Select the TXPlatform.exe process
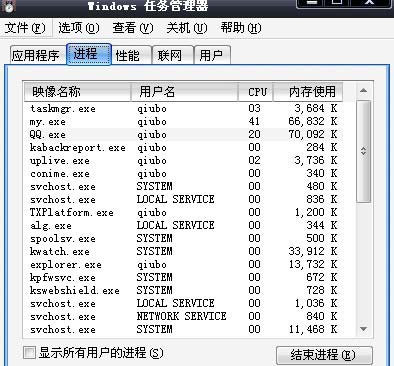 coord(183,213)
